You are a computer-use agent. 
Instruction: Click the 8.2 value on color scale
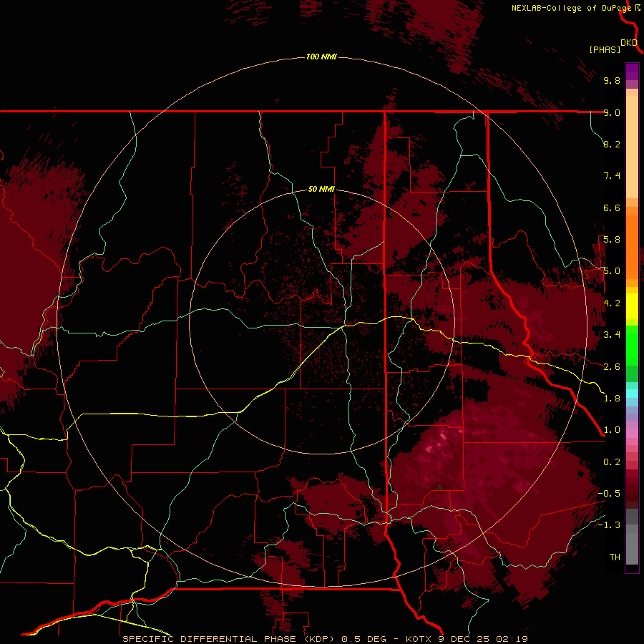click(x=612, y=144)
